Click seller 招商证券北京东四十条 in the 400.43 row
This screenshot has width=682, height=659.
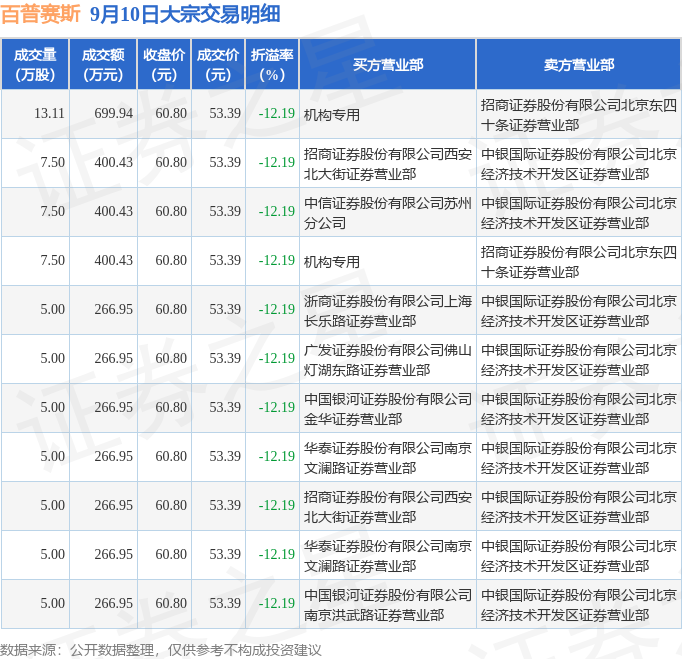tap(578, 262)
